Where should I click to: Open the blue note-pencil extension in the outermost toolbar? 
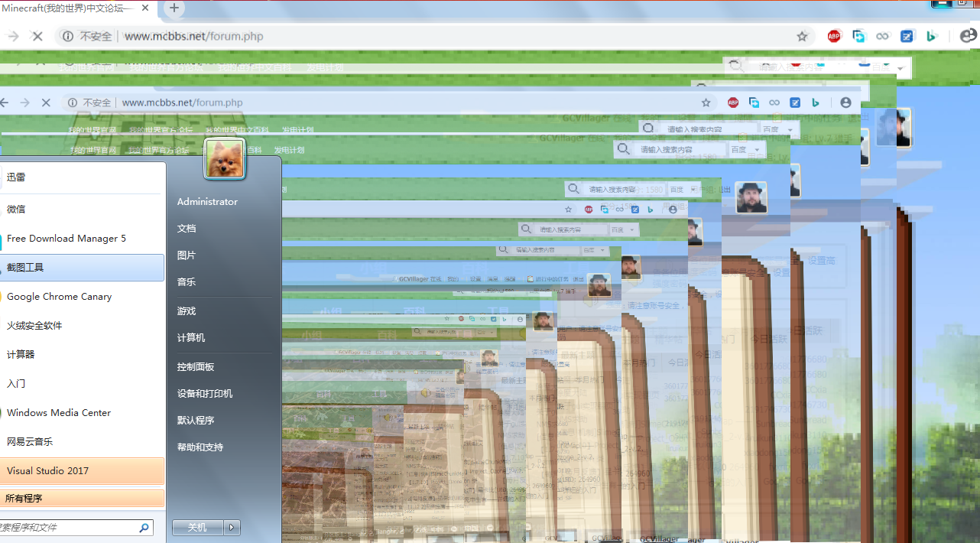point(907,36)
